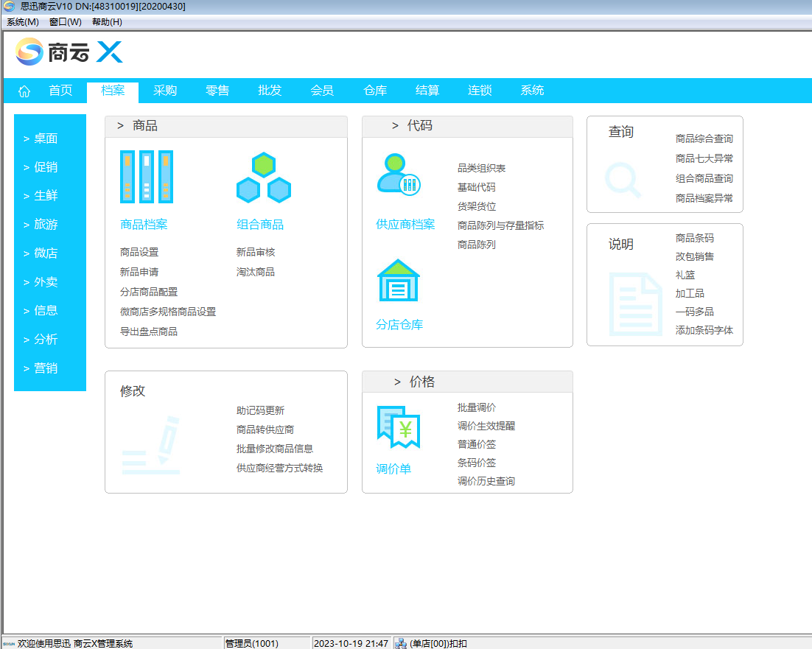Click the app icon in title bar
The width and height of the screenshot is (812, 649).
coord(9,6)
